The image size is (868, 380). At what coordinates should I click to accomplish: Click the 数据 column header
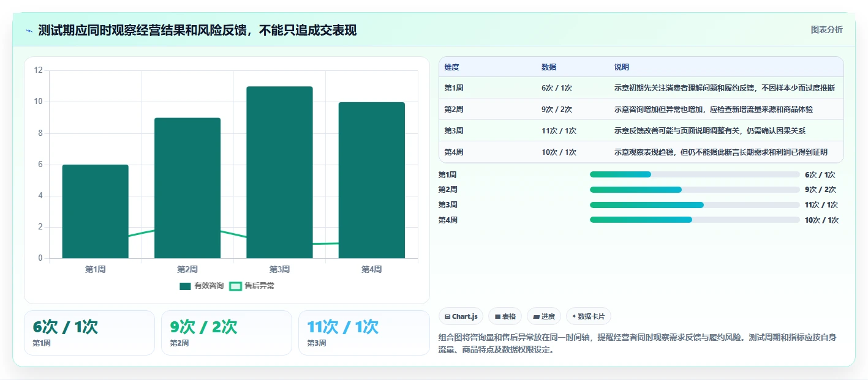[x=549, y=67]
